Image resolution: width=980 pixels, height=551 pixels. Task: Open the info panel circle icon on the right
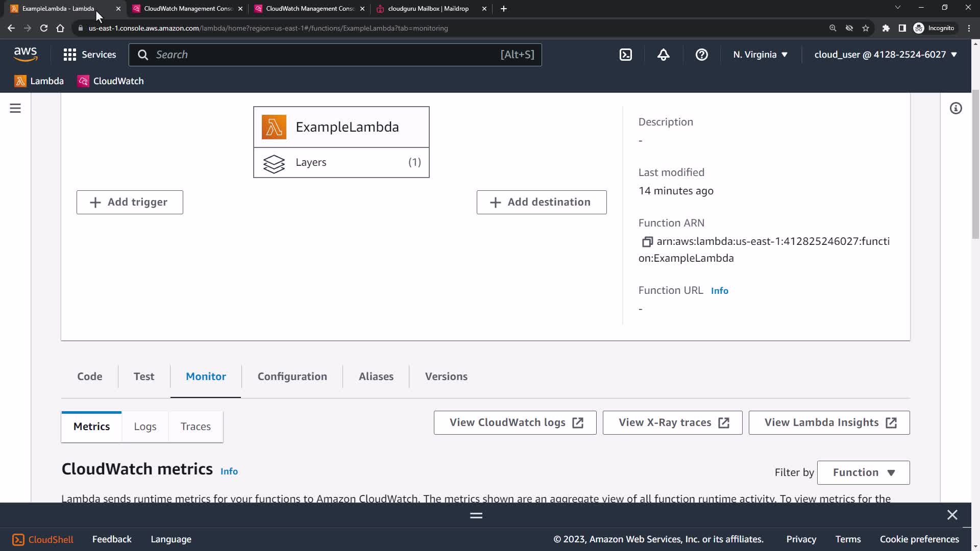pyautogui.click(x=955, y=108)
